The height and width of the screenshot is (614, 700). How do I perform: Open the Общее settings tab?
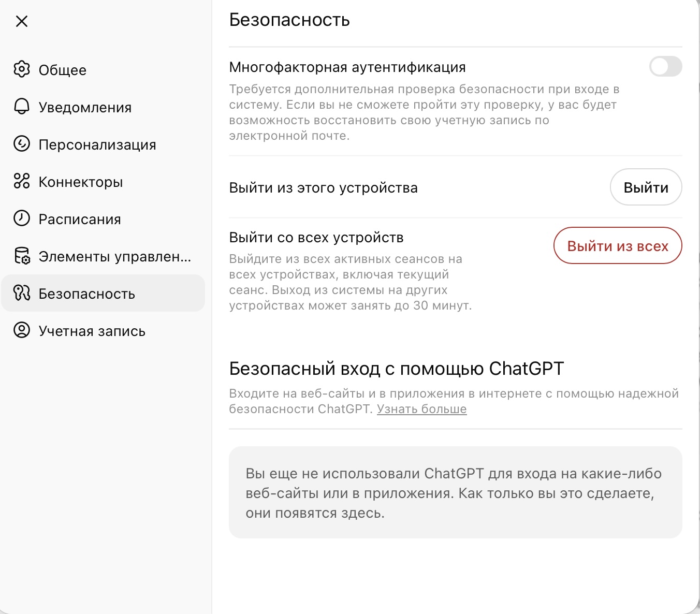pos(63,70)
